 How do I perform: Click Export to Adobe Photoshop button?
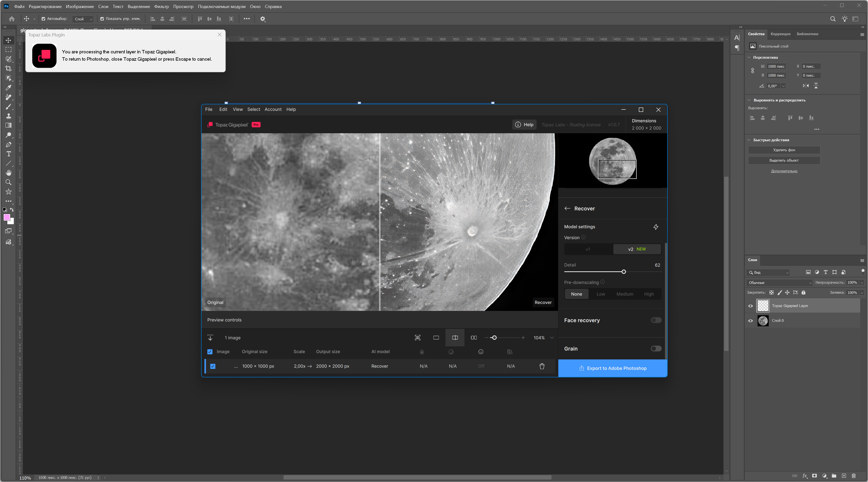(612, 368)
